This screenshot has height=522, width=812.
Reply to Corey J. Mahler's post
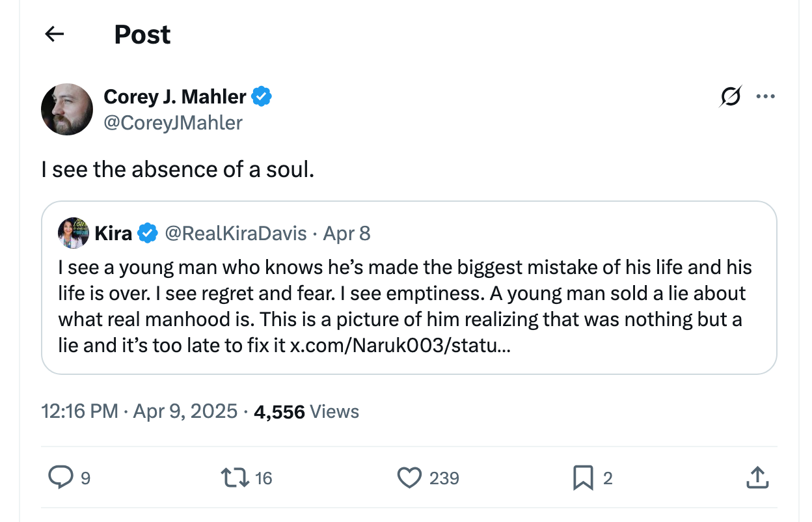click(x=62, y=478)
